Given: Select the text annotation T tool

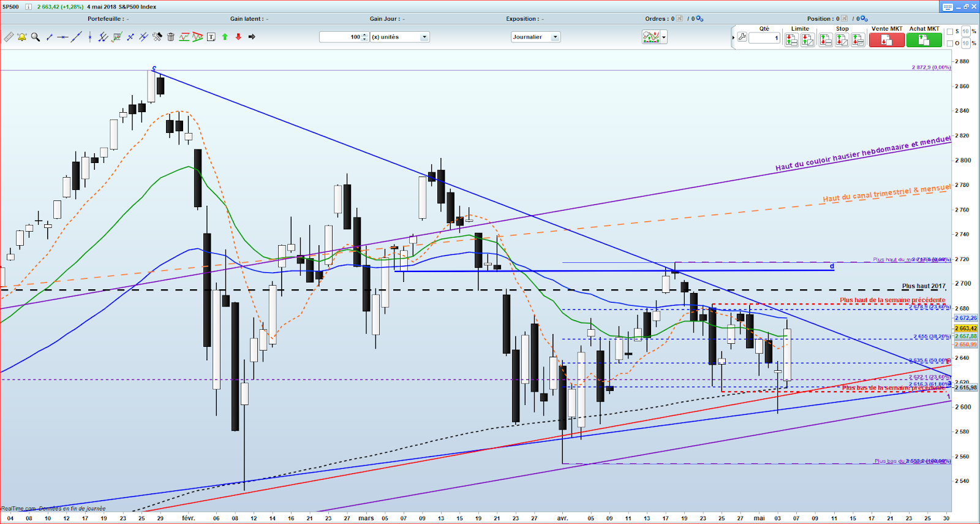Looking at the screenshot, I should coord(211,37).
